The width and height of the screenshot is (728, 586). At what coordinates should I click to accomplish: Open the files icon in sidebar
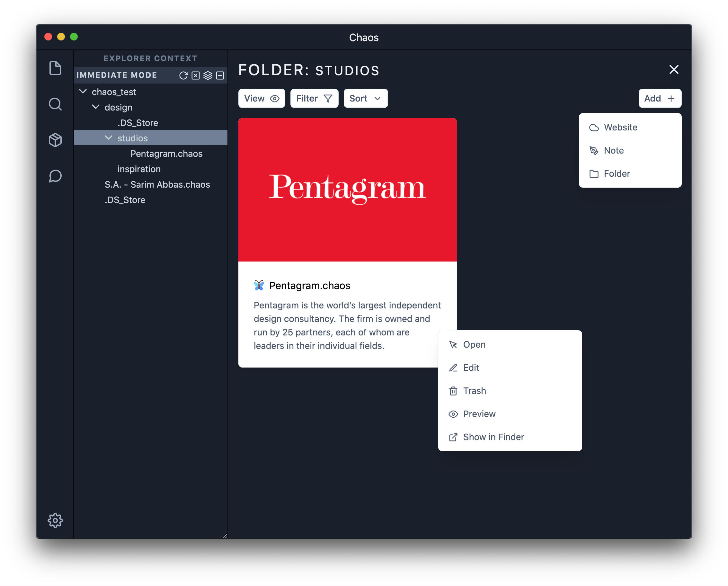click(x=55, y=68)
